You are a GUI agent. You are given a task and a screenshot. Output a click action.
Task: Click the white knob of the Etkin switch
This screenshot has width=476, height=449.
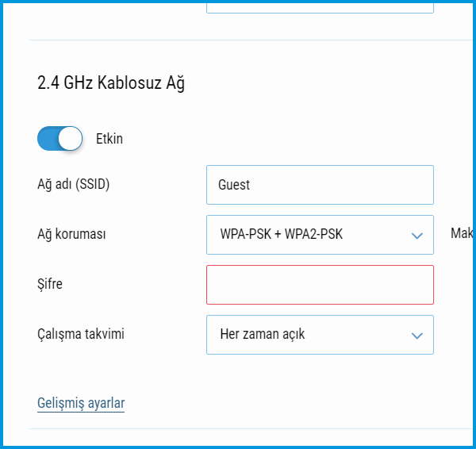click(71, 139)
